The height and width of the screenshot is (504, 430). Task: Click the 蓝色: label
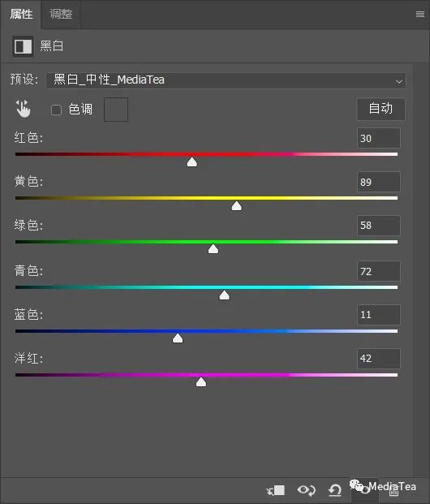tap(28, 314)
